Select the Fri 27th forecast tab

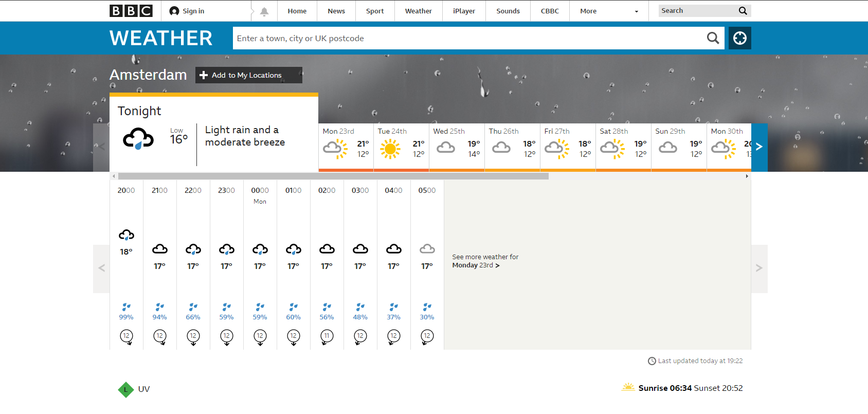(x=568, y=147)
